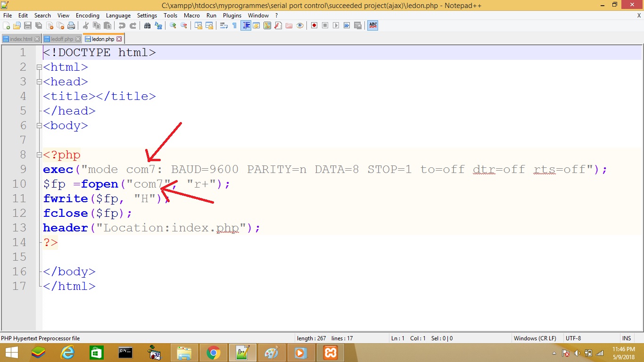Run macro multiple times icon

[x=347, y=25]
